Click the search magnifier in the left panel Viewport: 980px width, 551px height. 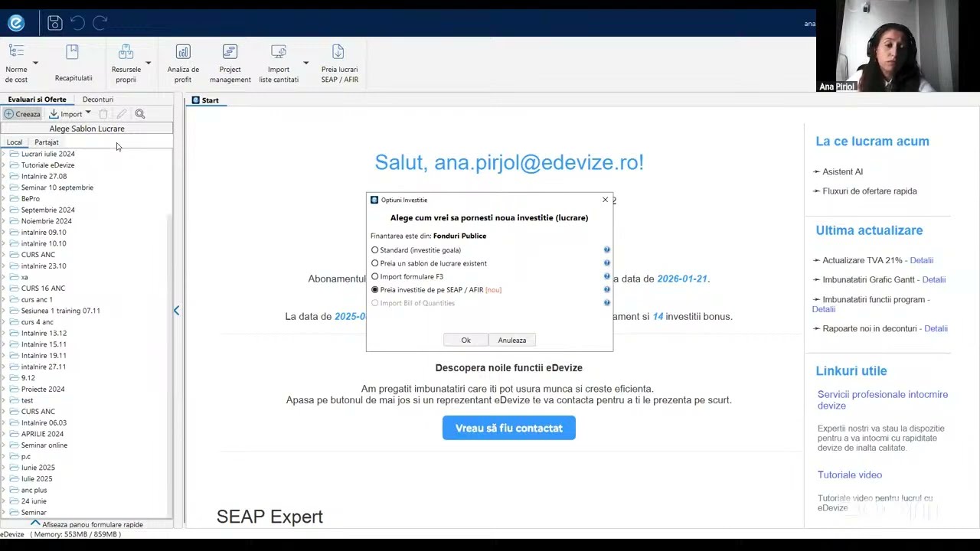pyautogui.click(x=140, y=114)
